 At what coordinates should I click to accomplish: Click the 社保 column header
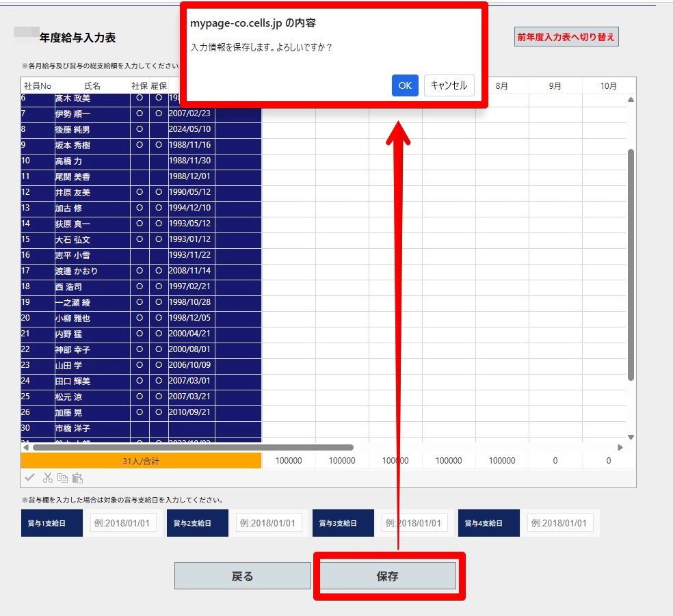140,85
